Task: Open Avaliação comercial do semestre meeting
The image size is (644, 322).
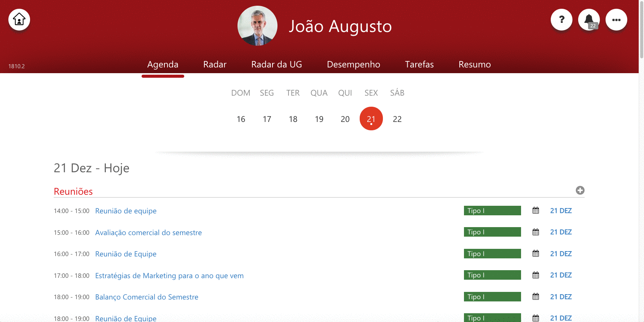Action: (x=148, y=232)
